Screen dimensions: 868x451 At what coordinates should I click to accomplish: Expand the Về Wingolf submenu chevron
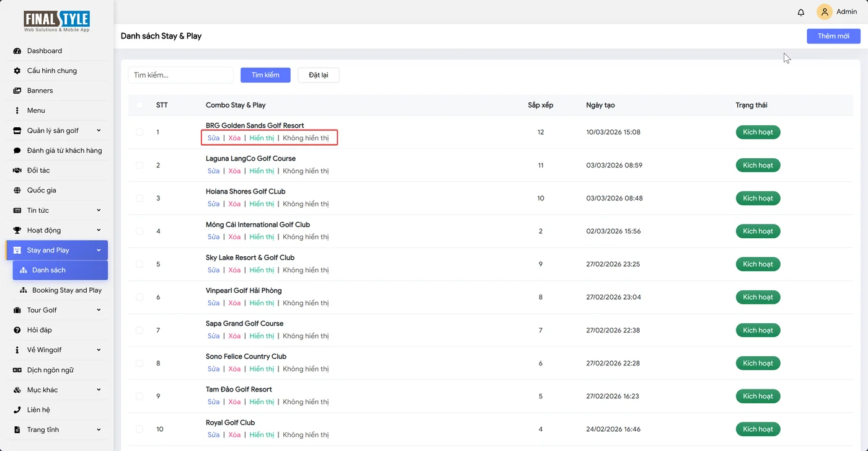[x=99, y=350]
